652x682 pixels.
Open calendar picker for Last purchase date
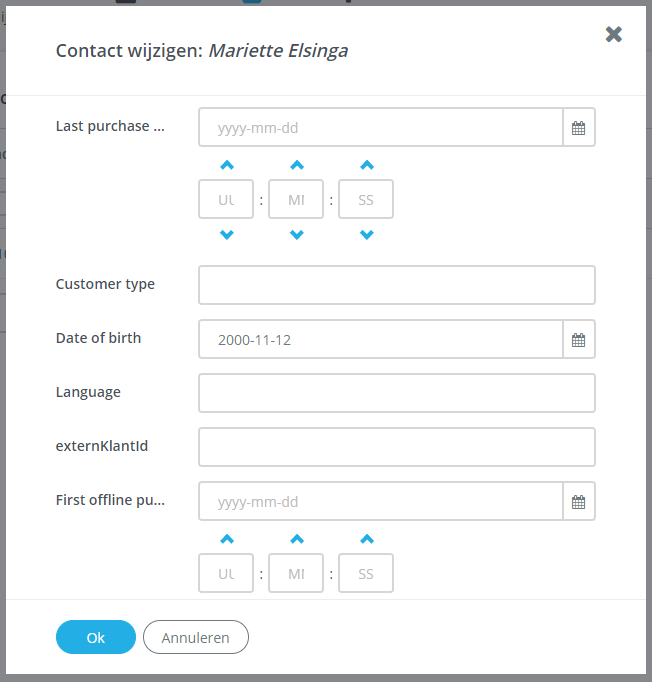tap(578, 128)
